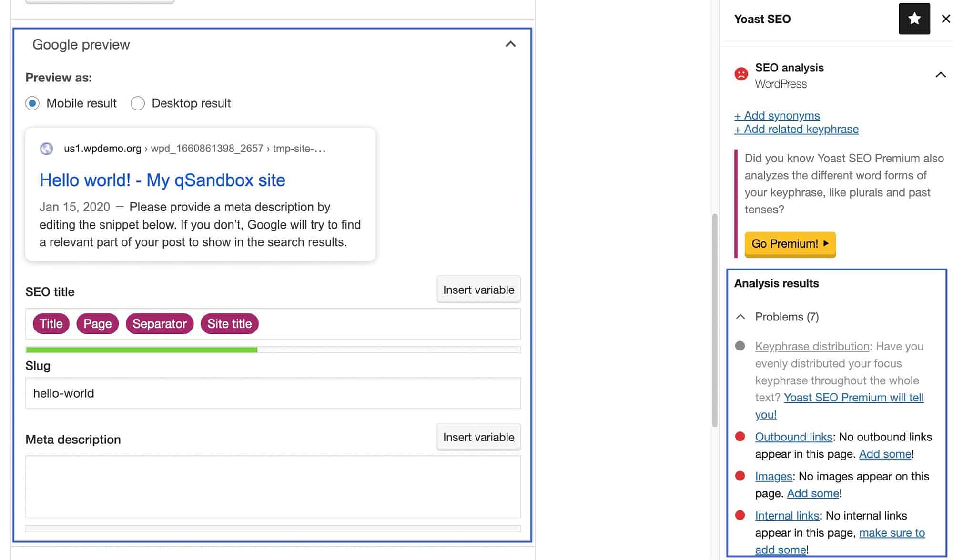Select the Desktop result radio button
The width and height of the screenshot is (953, 560).
(137, 103)
